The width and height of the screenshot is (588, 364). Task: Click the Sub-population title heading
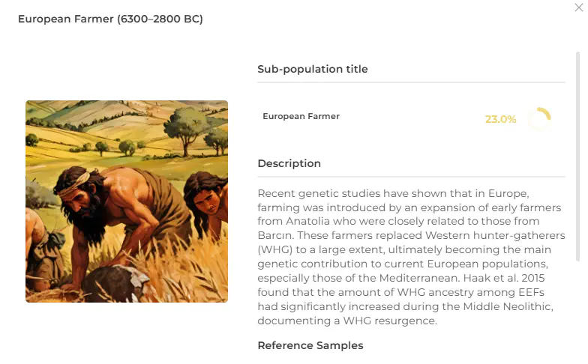(x=312, y=69)
